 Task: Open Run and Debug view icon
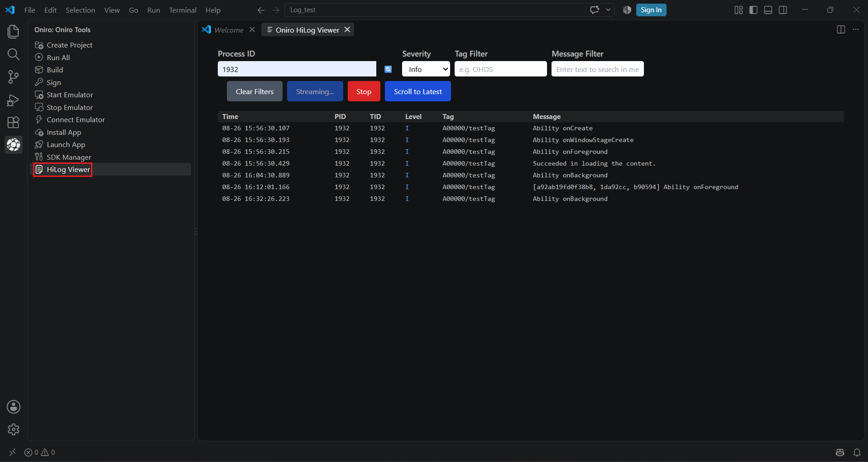pos(14,100)
